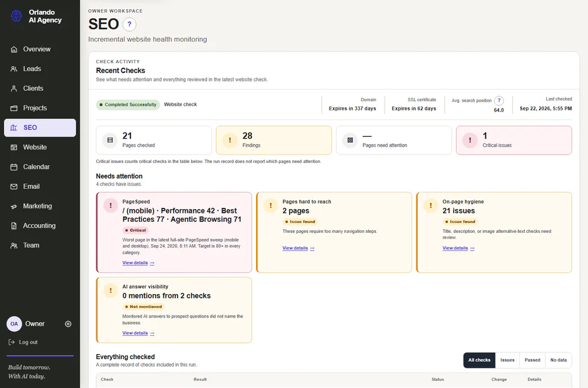Click the Clients person icon in sidebar
This screenshot has height=388, width=588.
pos(14,88)
